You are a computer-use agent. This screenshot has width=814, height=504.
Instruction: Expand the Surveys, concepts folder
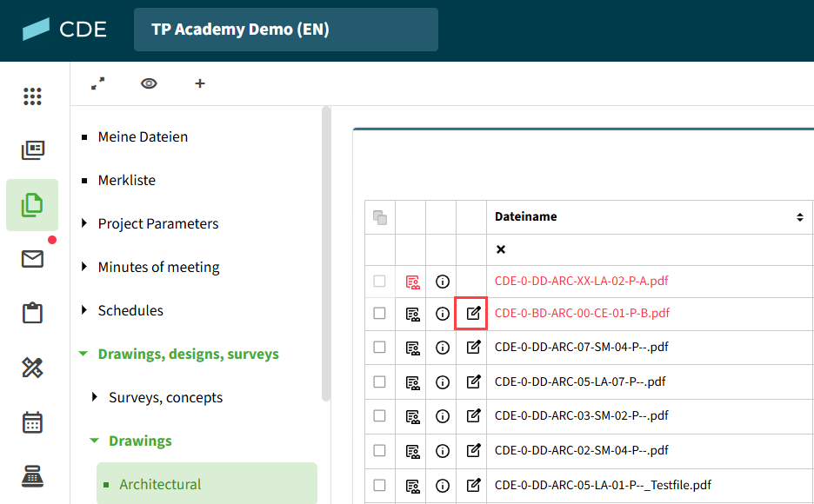95,397
